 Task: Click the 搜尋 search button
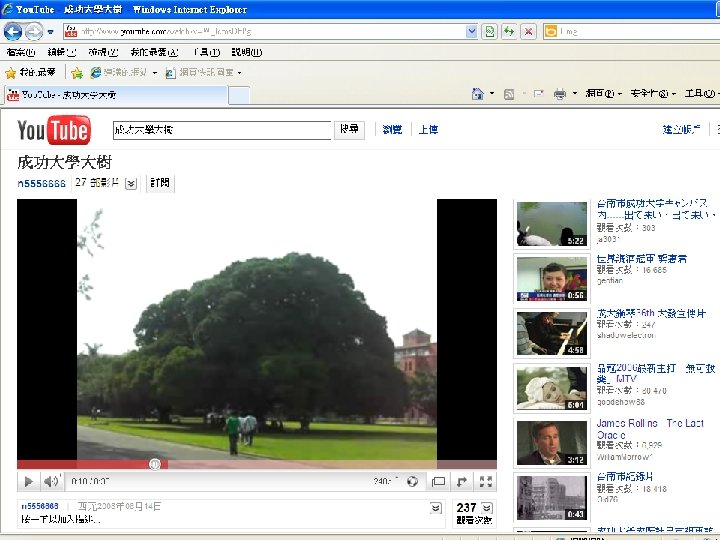pyautogui.click(x=349, y=130)
